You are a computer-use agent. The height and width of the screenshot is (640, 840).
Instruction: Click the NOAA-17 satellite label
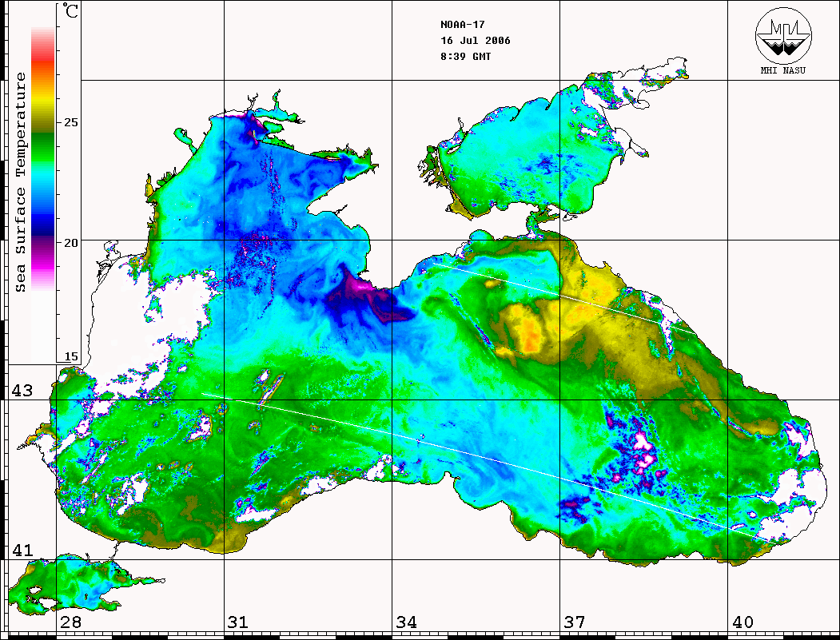point(463,24)
